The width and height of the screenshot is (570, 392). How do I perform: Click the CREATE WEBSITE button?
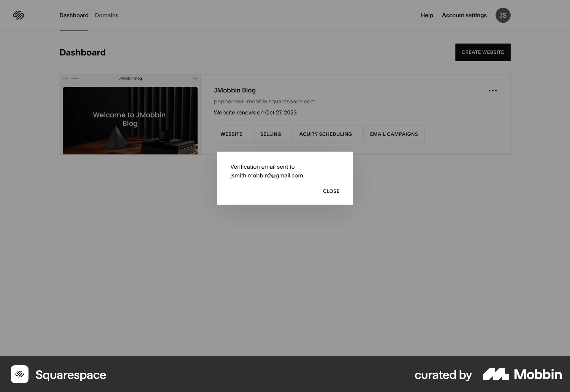(483, 52)
